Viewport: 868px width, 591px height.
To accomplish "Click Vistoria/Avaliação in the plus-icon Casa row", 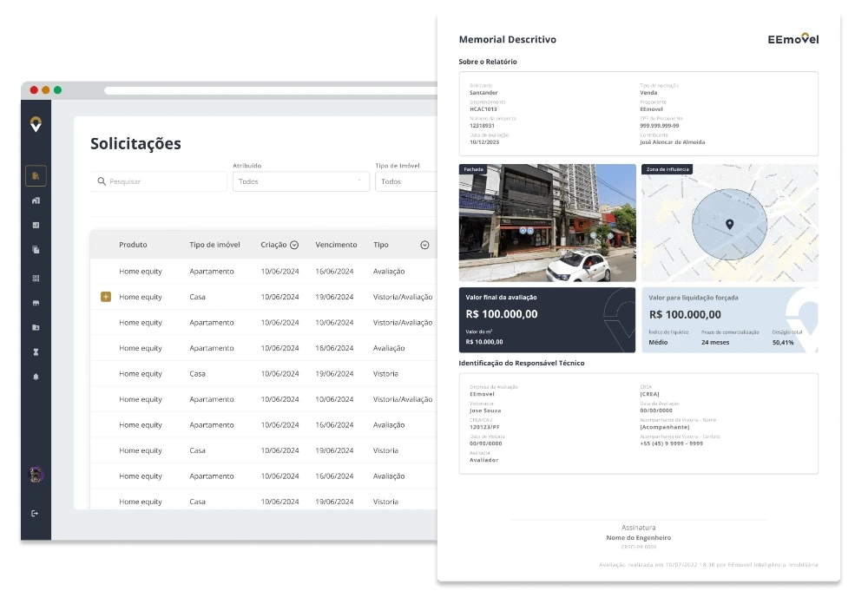I will 403,297.
